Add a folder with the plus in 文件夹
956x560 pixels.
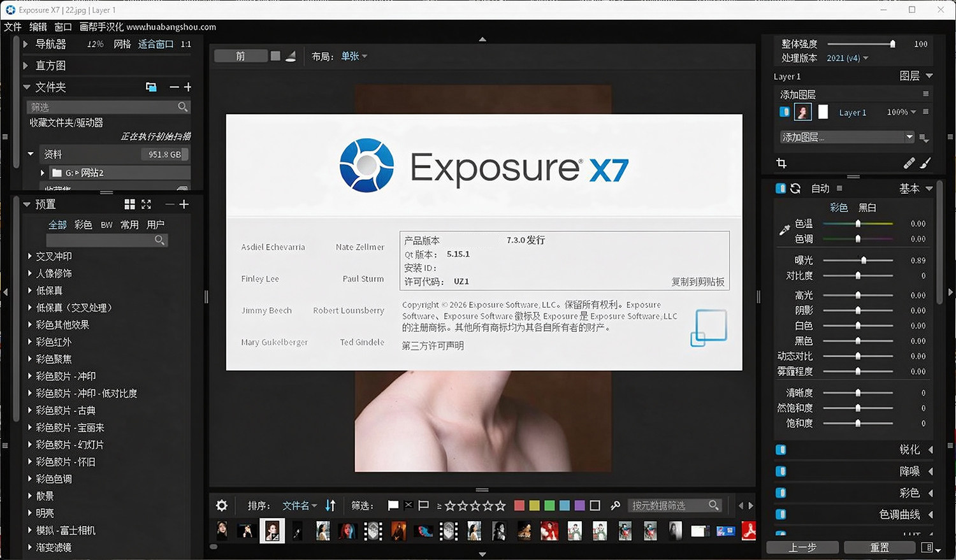[187, 87]
